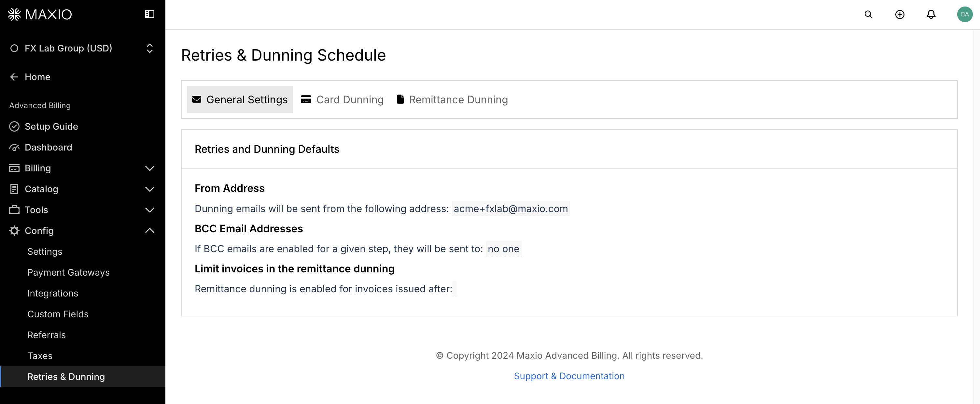Open notifications bell icon
This screenshot has width=980, height=404.
[931, 14]
